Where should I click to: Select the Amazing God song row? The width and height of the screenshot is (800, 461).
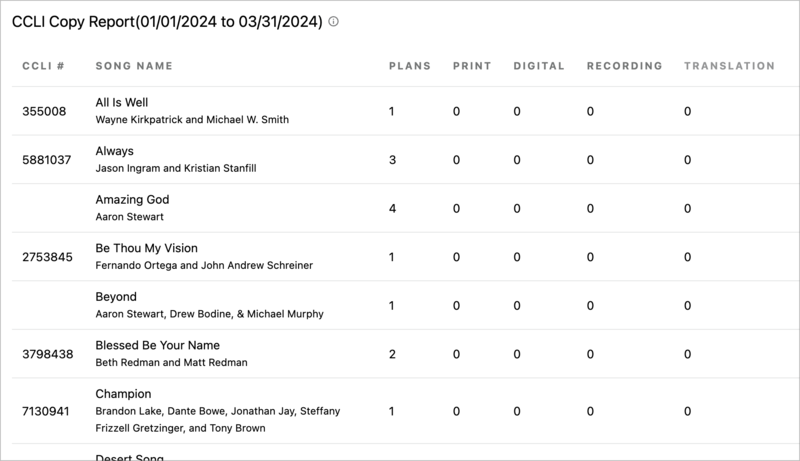(x=132, y=200)
